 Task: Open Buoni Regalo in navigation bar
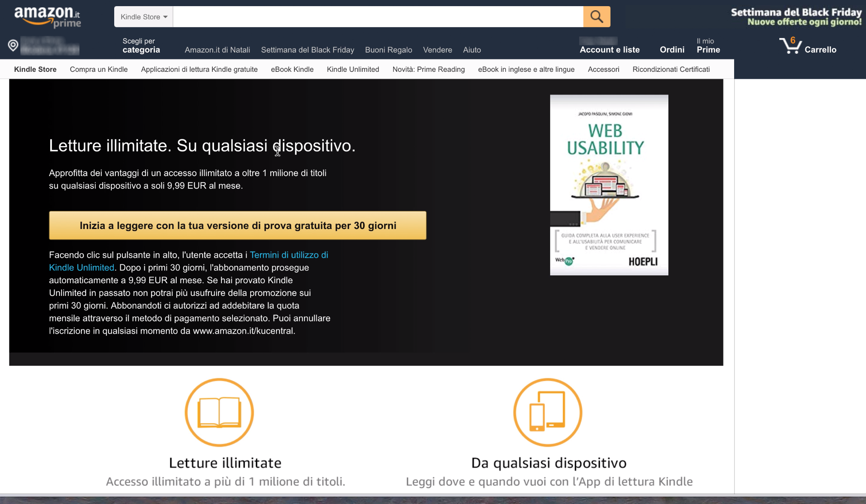(x=388, y=50)
